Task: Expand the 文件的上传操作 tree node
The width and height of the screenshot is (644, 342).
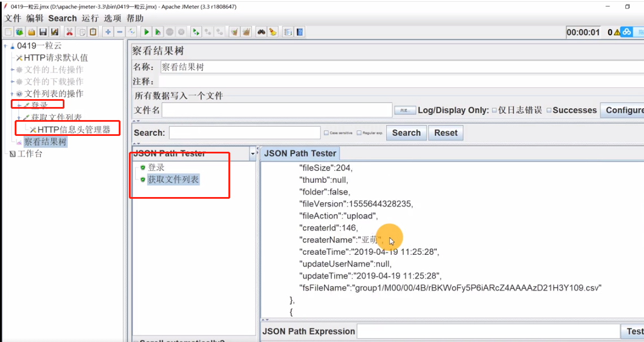Action: coord(12,70)
